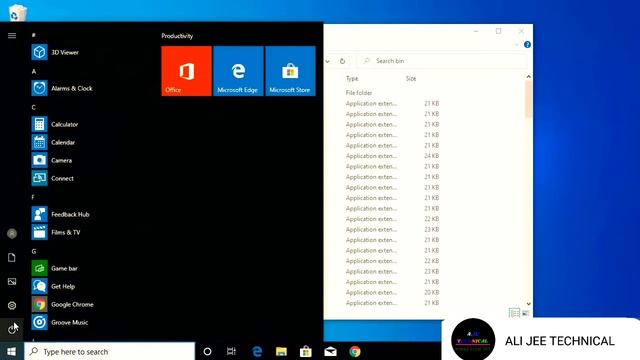Launch Alarms & Clock app
The image size is (640, 360).
point(62,88)
